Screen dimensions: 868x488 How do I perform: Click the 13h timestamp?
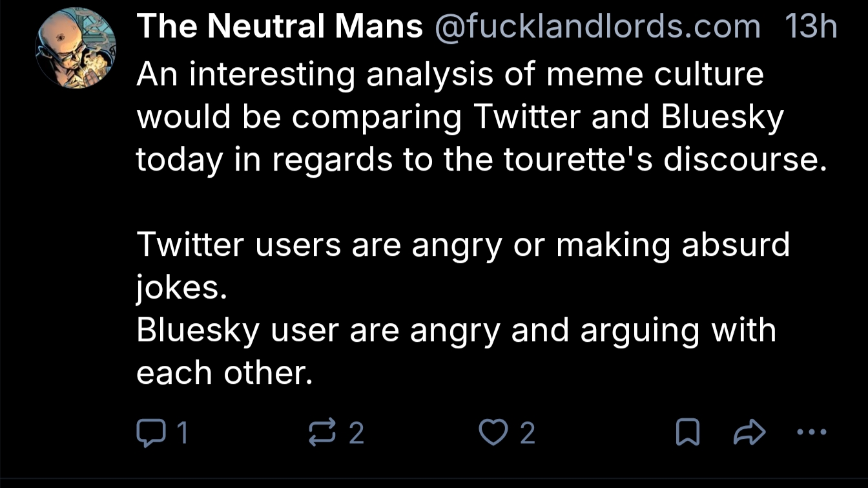(811, 27)
